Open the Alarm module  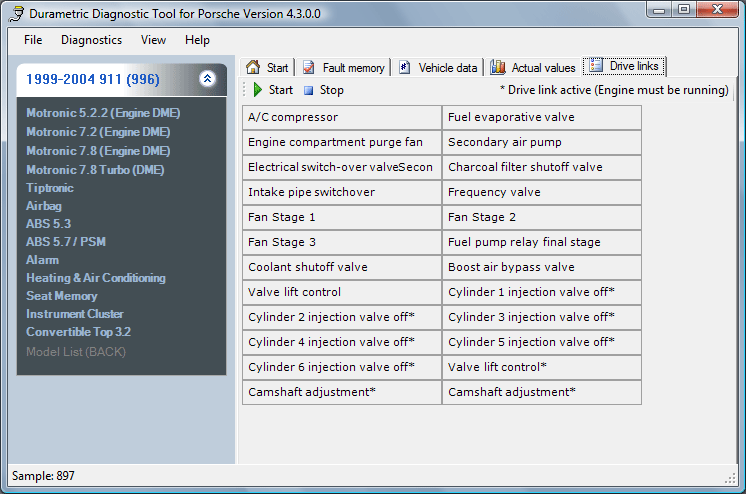click(42, 260)
